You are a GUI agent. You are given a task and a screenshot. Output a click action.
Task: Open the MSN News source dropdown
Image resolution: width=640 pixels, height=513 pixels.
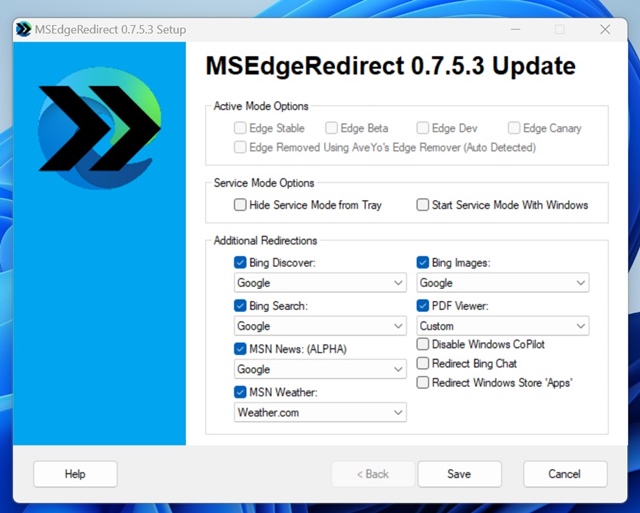(320, 369)
